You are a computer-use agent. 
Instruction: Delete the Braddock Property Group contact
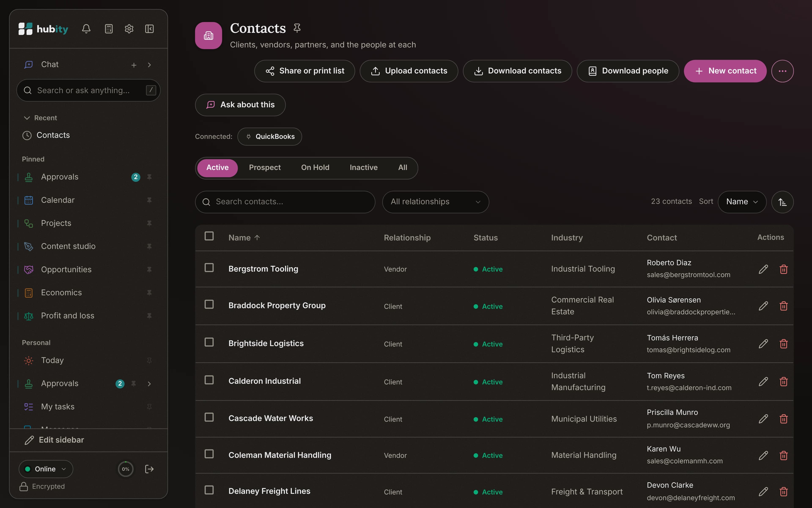(x=784, y=306)
